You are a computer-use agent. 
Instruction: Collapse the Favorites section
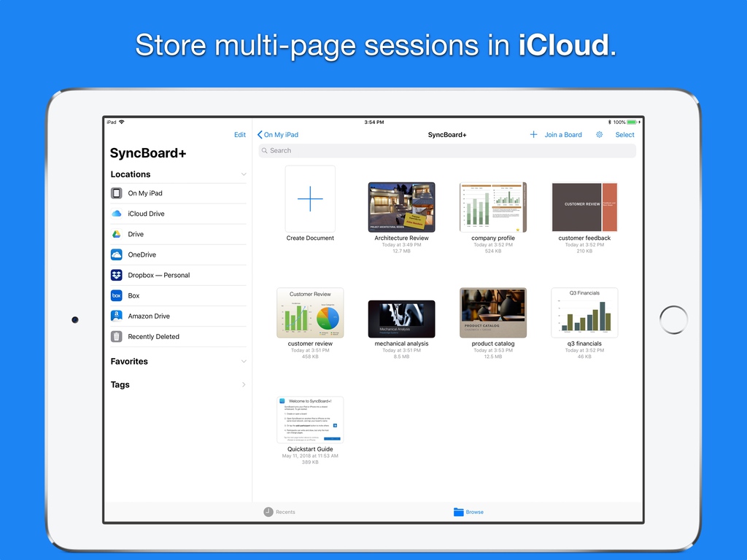click(244, 362)
